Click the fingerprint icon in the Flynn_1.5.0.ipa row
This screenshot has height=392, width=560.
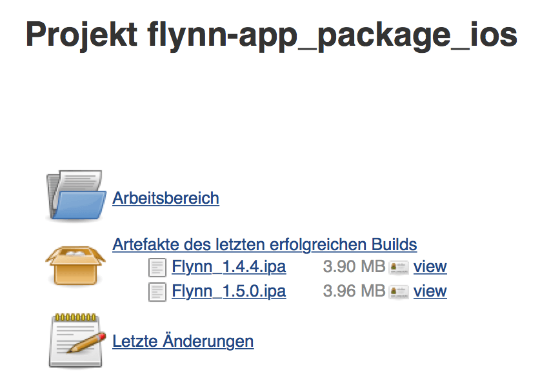tap(399, 291)
